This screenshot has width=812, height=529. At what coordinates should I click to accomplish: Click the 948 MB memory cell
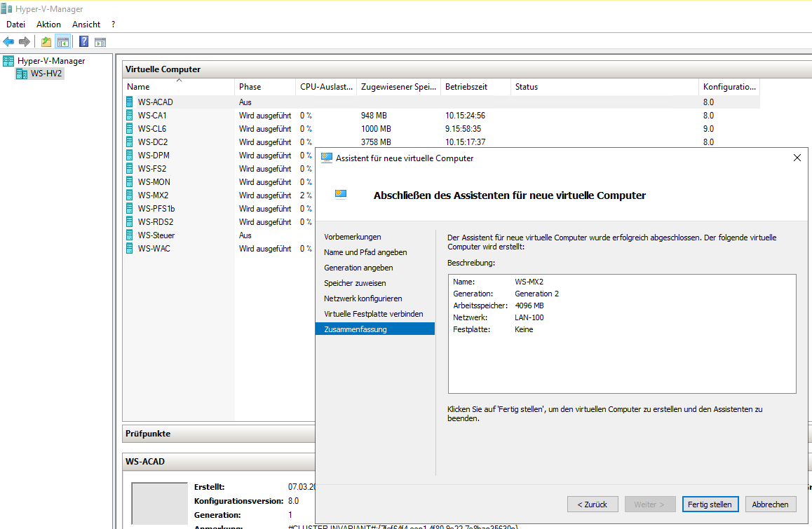click(374, 116)
